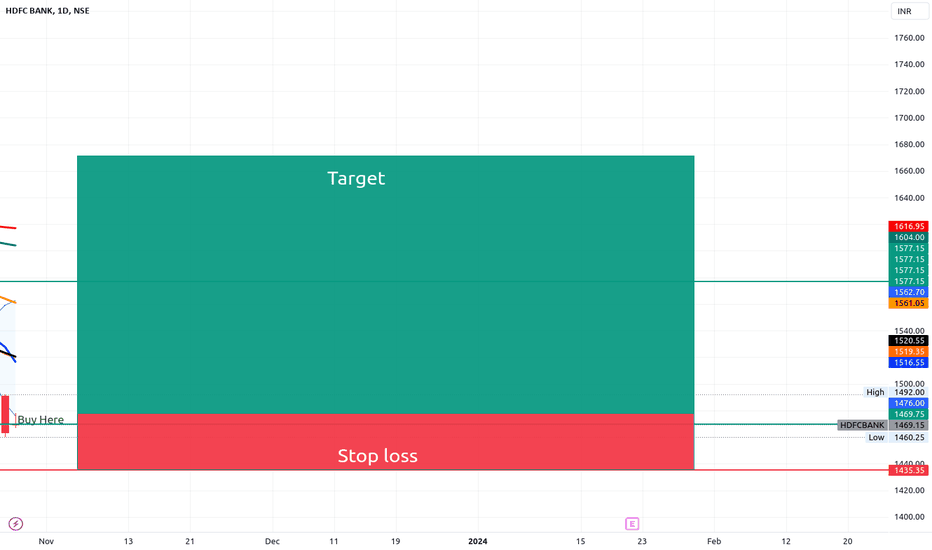Click the purple lightning bolt event icon

coord(15,523)
